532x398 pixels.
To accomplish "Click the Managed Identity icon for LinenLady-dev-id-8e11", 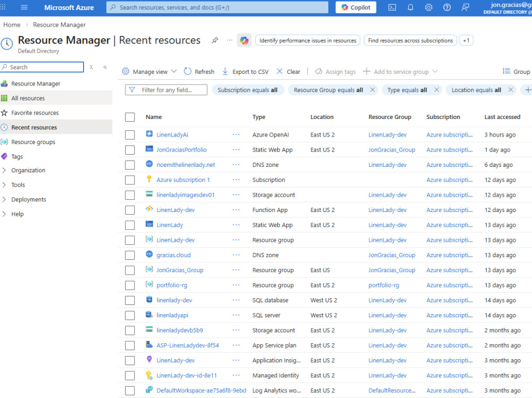I will [x=149, y=375].
